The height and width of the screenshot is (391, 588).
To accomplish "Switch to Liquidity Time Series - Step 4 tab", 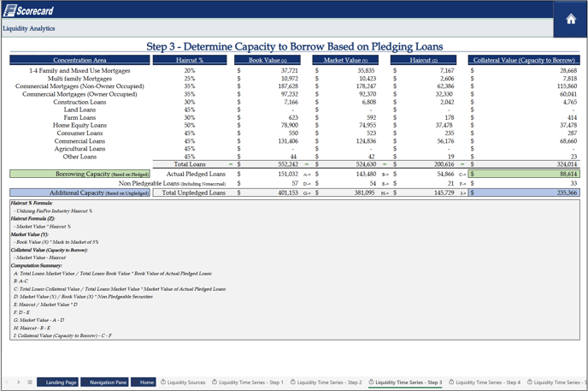I will (485, 382).
